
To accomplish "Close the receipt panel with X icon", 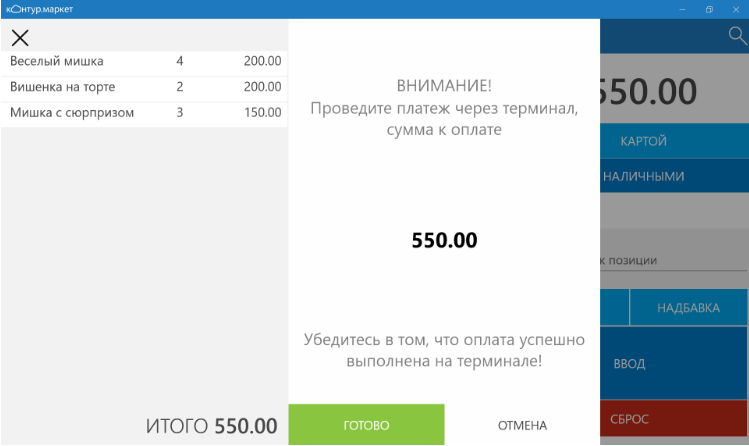I will pos(20,38).
